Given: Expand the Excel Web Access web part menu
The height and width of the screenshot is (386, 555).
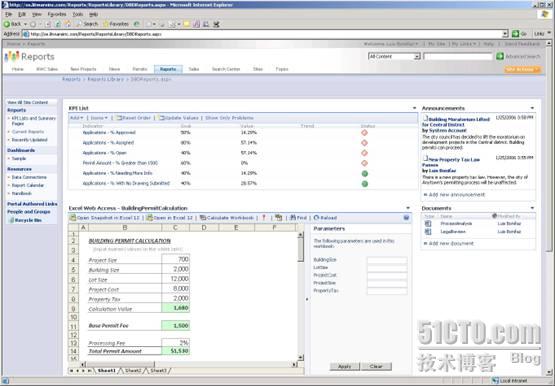Looking at the screenshot, I should point(408,208).
